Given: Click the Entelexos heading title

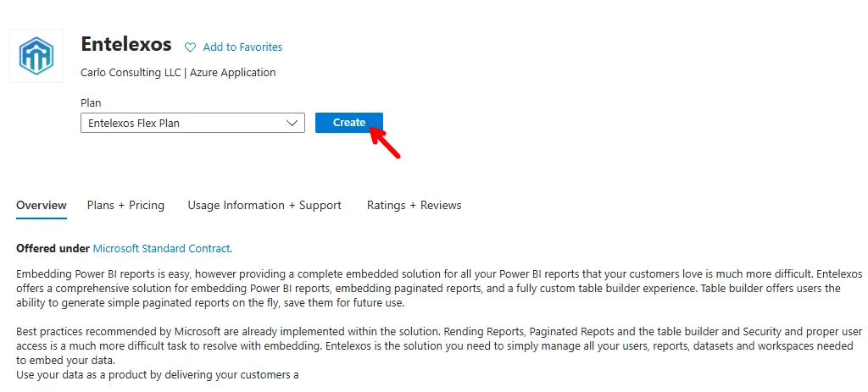Looking at the screenshot, I should tap(126, 44).
